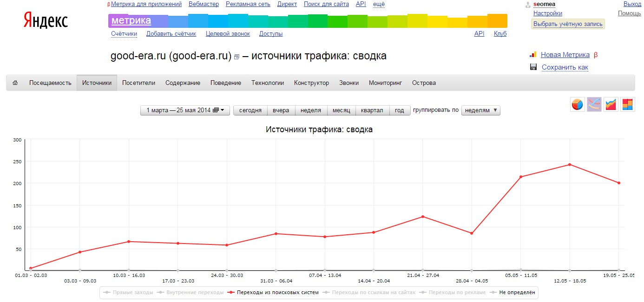Viewport: 644px width, 302px height.
Task: Toggle Переходы по рекламе series in legend
Action: tap(452, 293)
